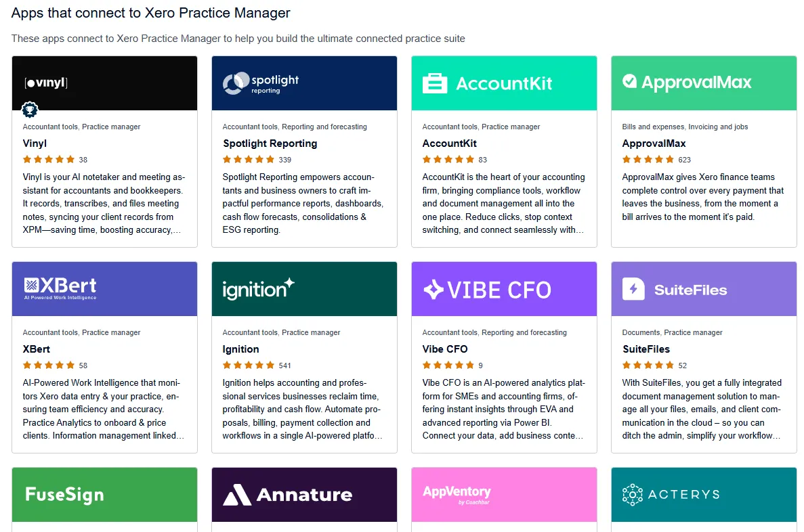Viewport: 804px width, 532px height.
Task: Click the ApprovalMax description text
Action: click(x=703, y=197)
